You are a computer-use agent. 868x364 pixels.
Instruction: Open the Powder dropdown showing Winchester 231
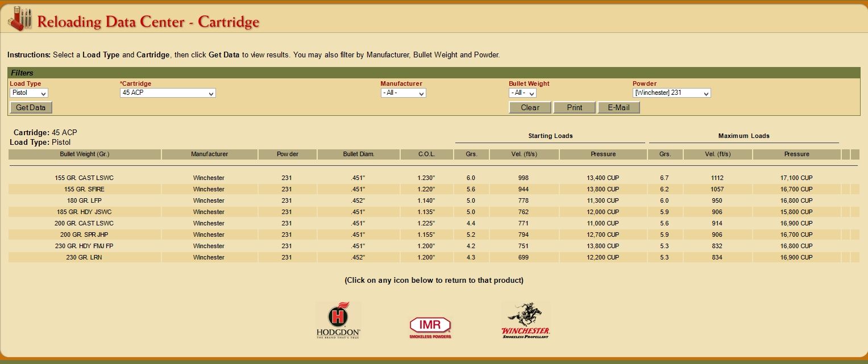click(x=671, y=93)
